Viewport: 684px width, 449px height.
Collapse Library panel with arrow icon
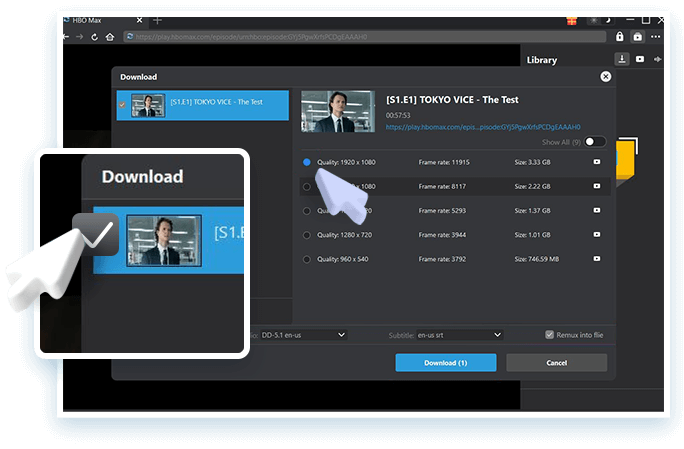(657, 59)
